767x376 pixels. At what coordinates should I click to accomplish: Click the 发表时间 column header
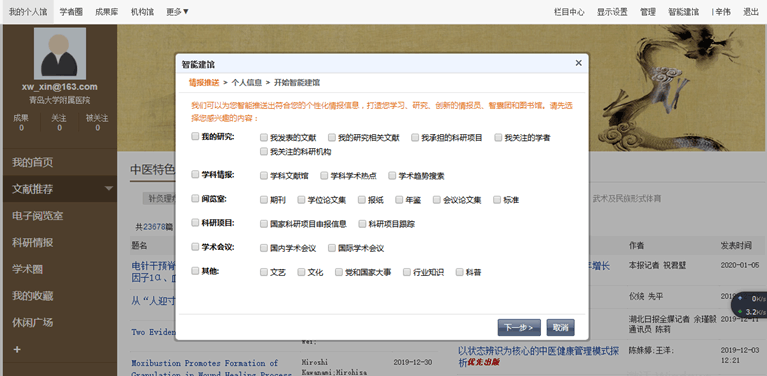point(736,245)
